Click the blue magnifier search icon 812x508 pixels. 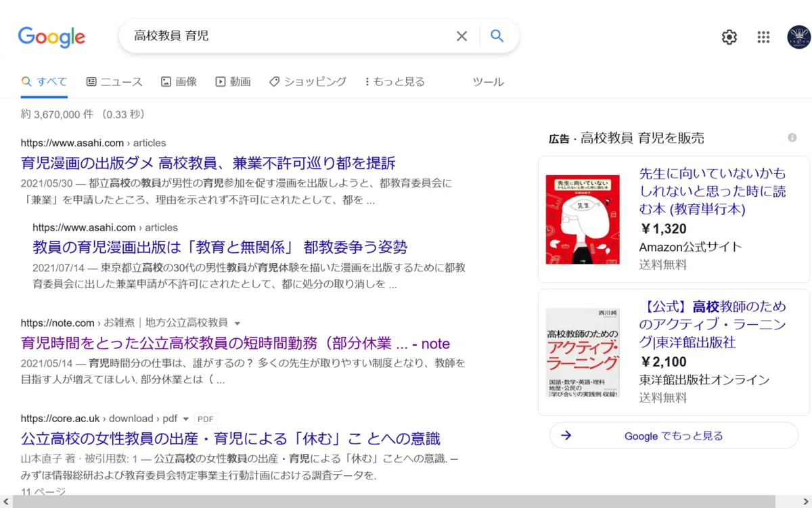click(497, 37)
